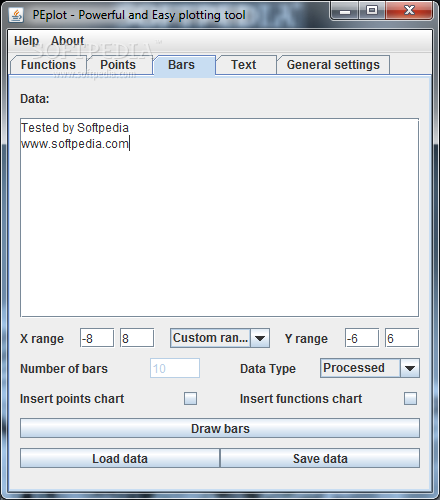Click the Number of bars field
This screenshot has height=500, width=440.
coord(175,368)
